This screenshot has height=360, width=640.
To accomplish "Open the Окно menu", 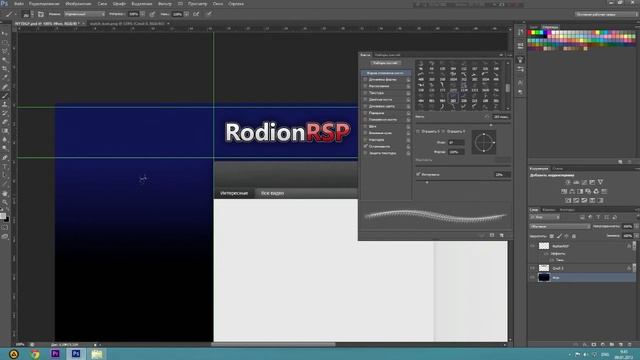I will [x=218, y=4].
